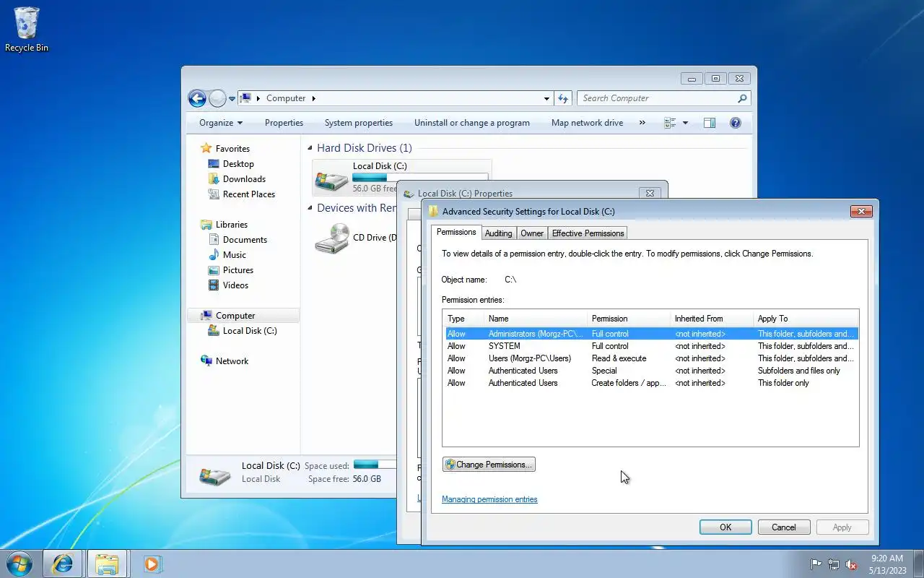Click Map network drive toolbar item
The image size is (924, 578).
[587, 123]
